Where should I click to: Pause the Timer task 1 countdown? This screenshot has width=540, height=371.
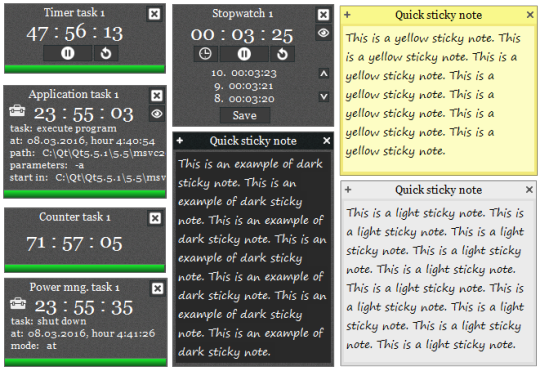coord(68,53)
